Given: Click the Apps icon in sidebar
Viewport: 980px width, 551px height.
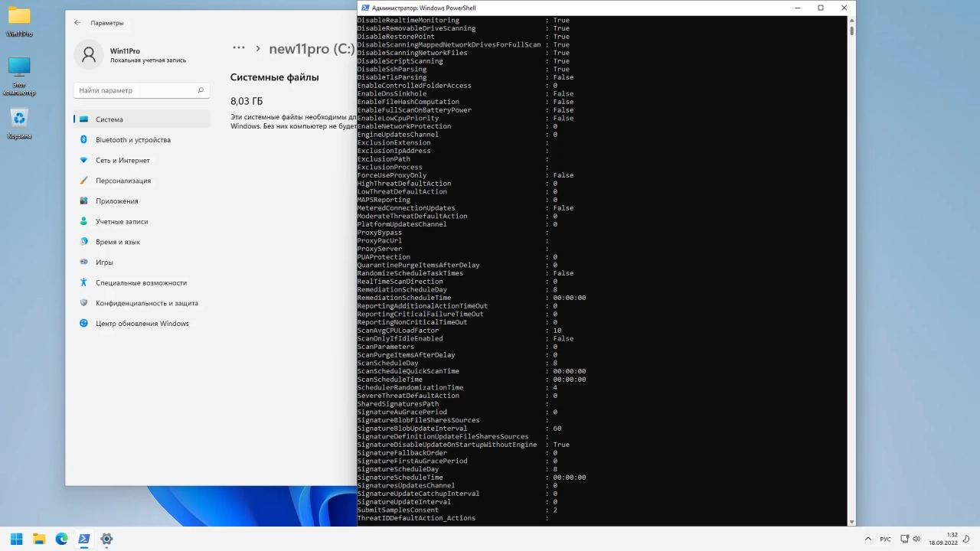Looking at the screenshot, I should click(x=84, y=201).
